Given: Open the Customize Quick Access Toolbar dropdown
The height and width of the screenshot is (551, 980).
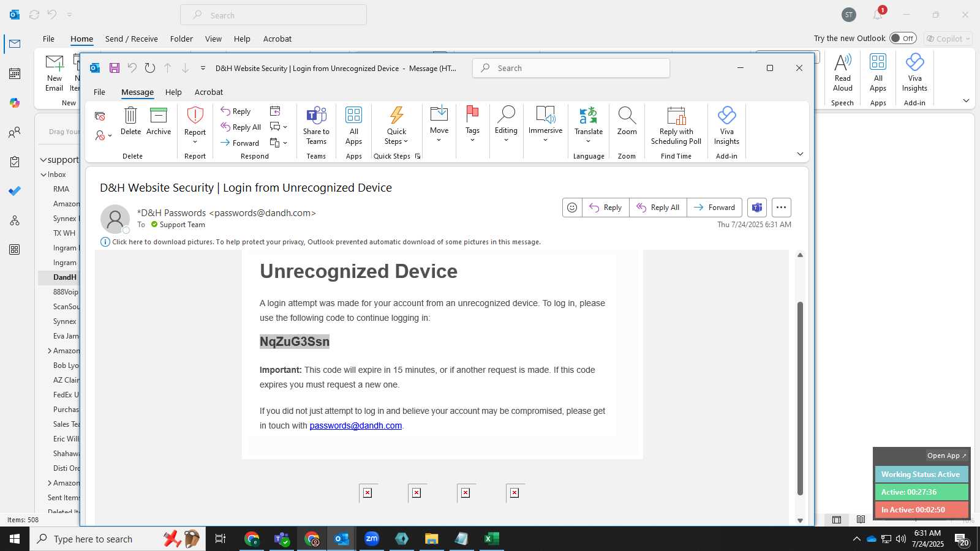Looking at the screenshot, I should (x=203, y=68).
